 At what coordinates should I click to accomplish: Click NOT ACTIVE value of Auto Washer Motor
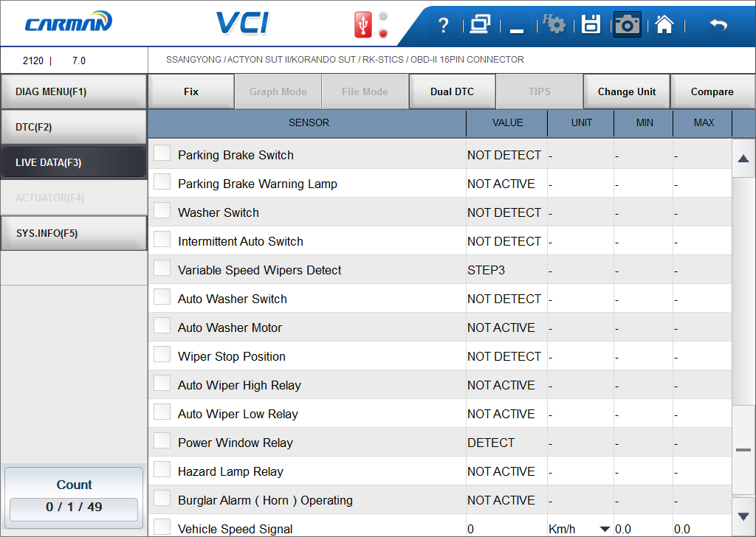click(x=501, y=328)
